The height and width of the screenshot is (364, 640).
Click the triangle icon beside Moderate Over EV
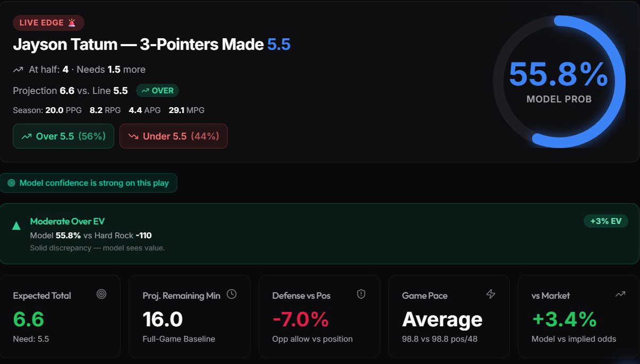point(16,226)
